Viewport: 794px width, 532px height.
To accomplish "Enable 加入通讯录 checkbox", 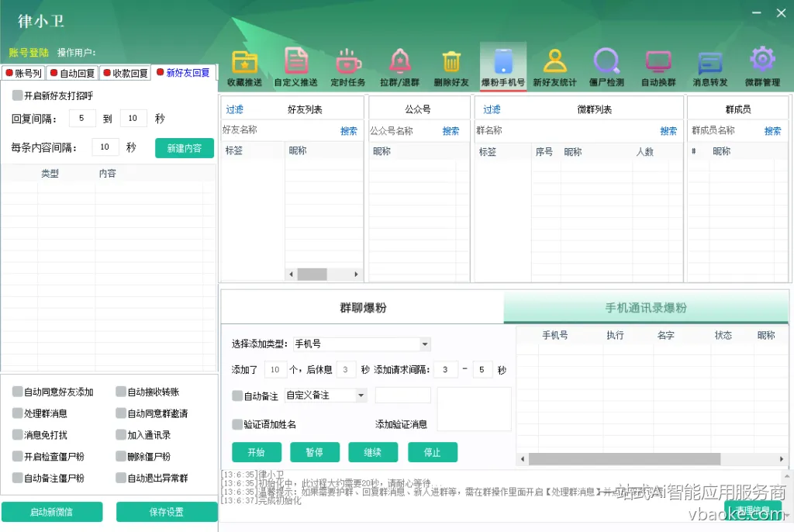I will pyautogui.click(x=120, y=435).
